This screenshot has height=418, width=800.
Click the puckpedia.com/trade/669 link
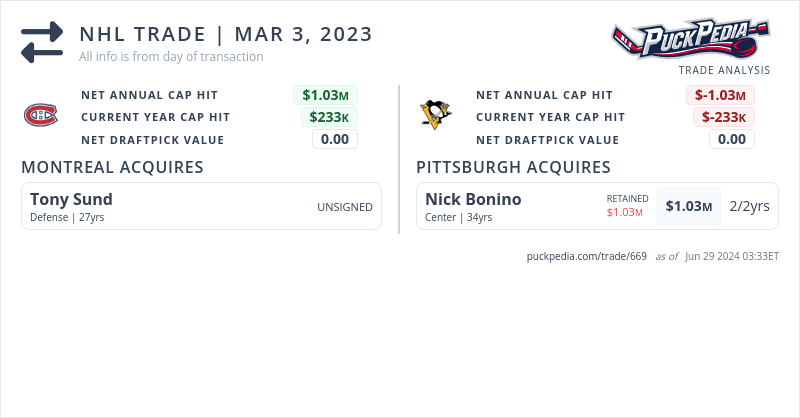(x=587, y=256)
